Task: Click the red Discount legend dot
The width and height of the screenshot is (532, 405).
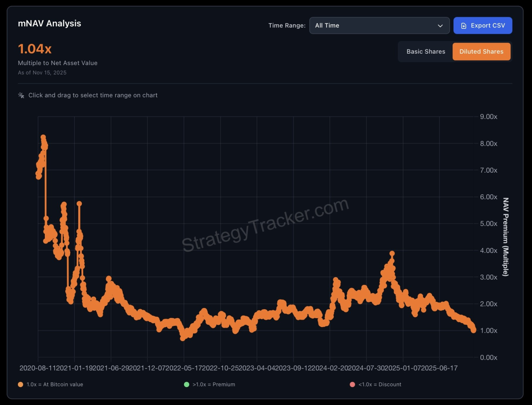Action: (x=352, y=384)
